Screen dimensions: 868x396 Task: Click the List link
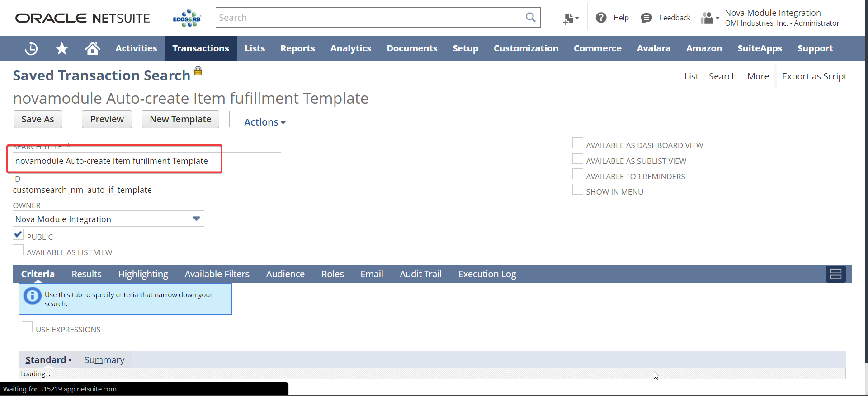691,76
